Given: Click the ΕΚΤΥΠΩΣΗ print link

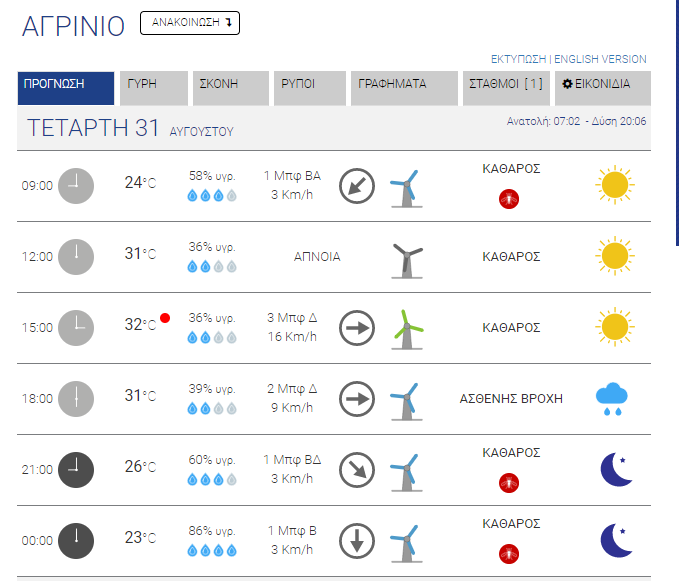Looking at the screenshot, I should [x=519, y=59].
